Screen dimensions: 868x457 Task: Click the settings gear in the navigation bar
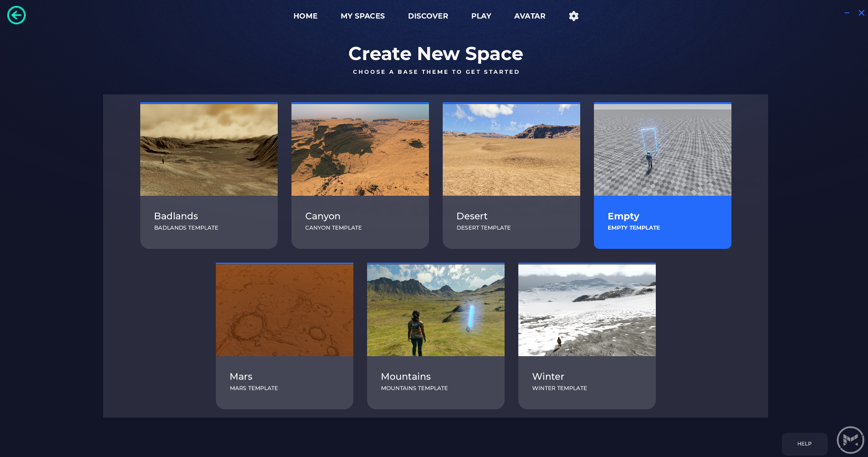pyautogui.click(x=573, y=16)
